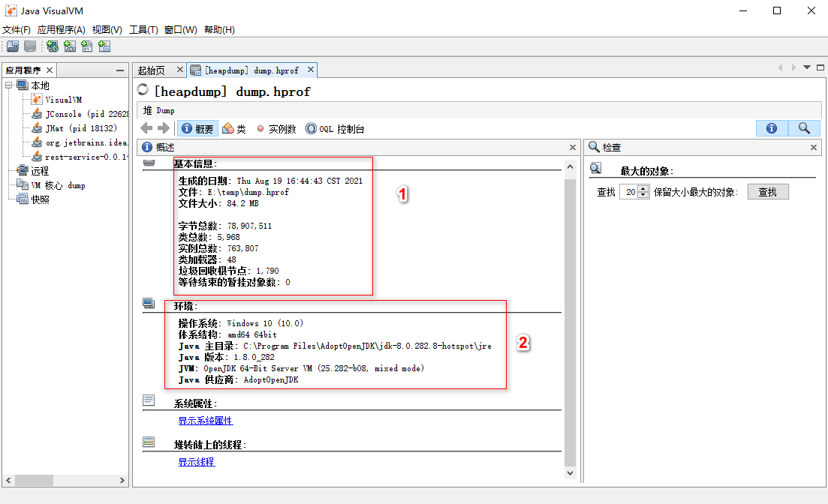Click the Add JMX Connection toolbar icon
The width and height of the screenshot is (828, 504).
click(70, 46)
